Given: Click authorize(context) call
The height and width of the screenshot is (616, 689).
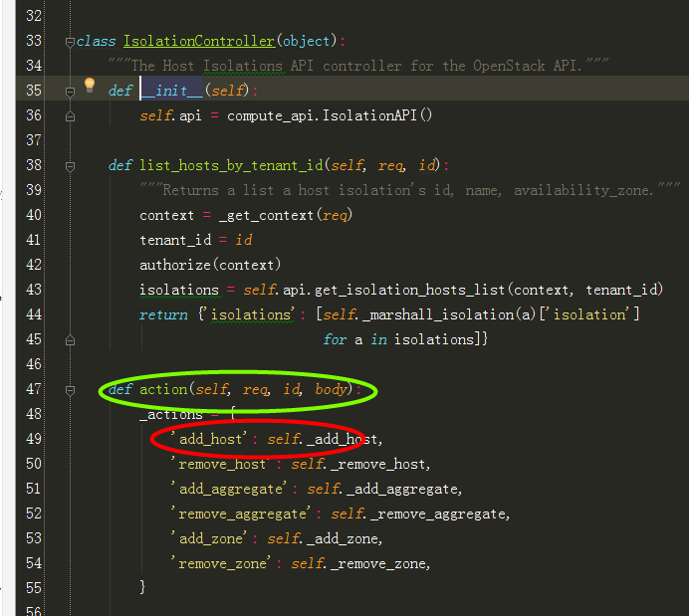Looking at the screenshot, I should coord(210,265).
